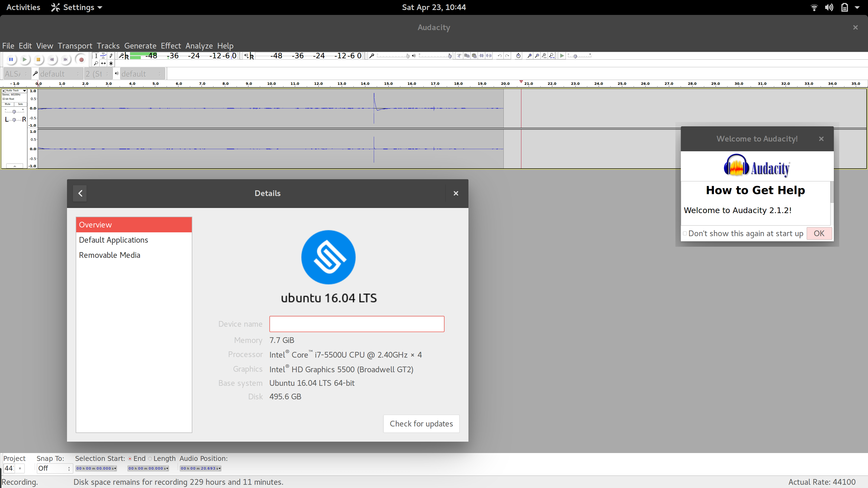Mute the audio track
Image resolution: width=868 pixels, height=488 pixels.
[8, 104]
